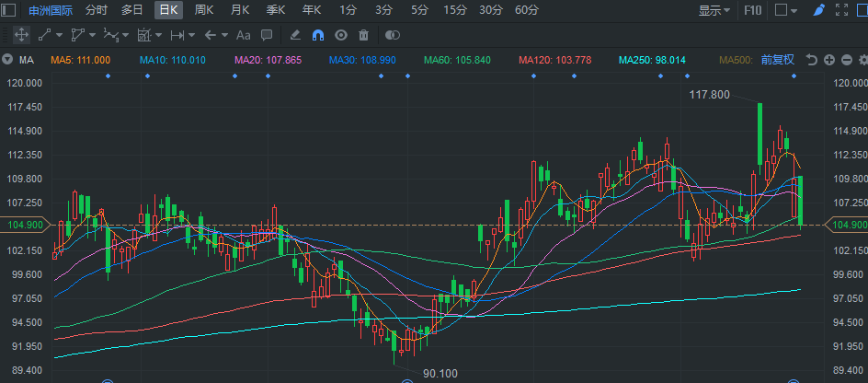Select the chart measure ruler tool
This screenshot has height=383, width=868.
coord(144,35)
